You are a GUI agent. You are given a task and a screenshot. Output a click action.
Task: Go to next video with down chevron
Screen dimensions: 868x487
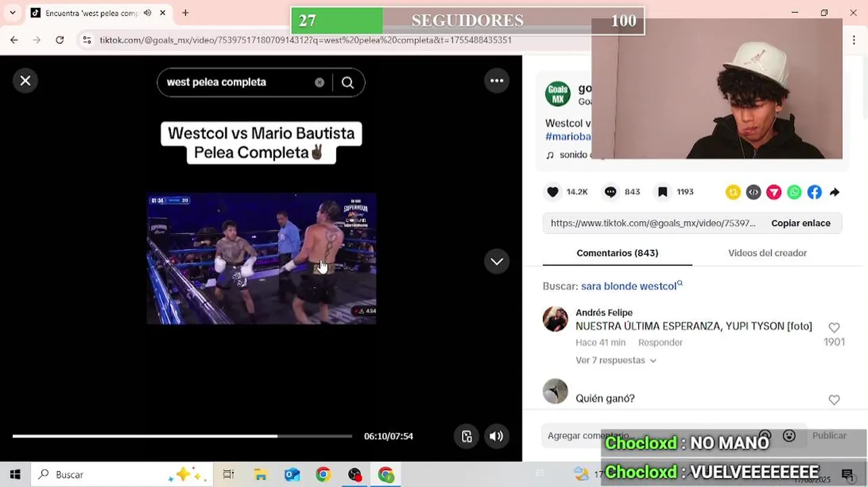pyautogui.click(x=497, y=261)
